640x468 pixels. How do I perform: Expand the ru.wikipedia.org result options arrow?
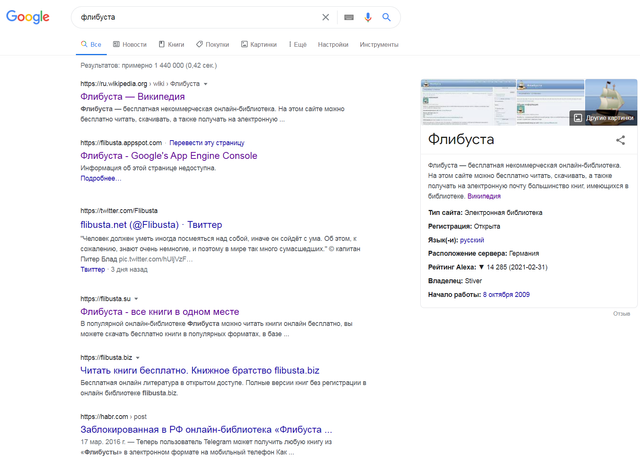(205, 84)
